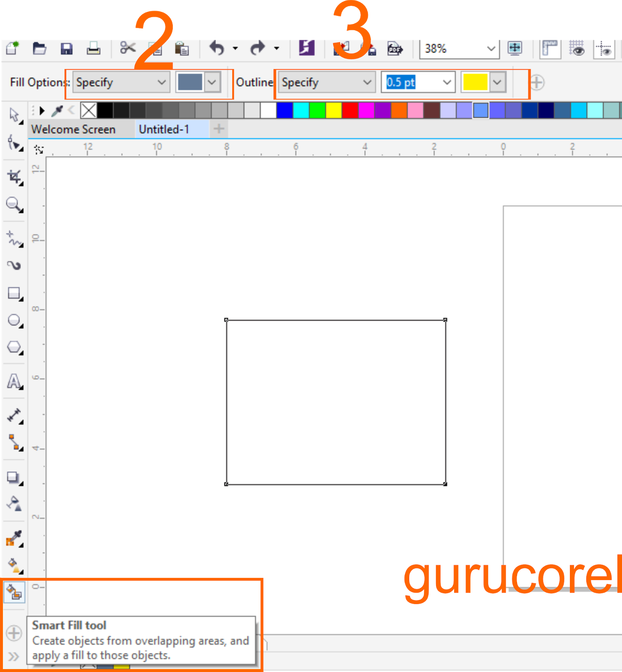Select the Shape tool
The image size is (622, 672).
tap(15, 143)
